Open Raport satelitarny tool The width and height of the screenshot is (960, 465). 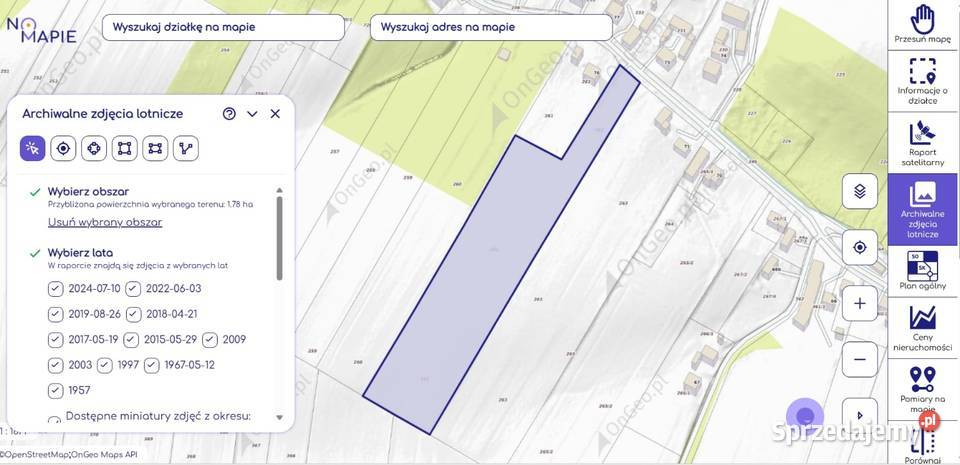tap(923, 141)
